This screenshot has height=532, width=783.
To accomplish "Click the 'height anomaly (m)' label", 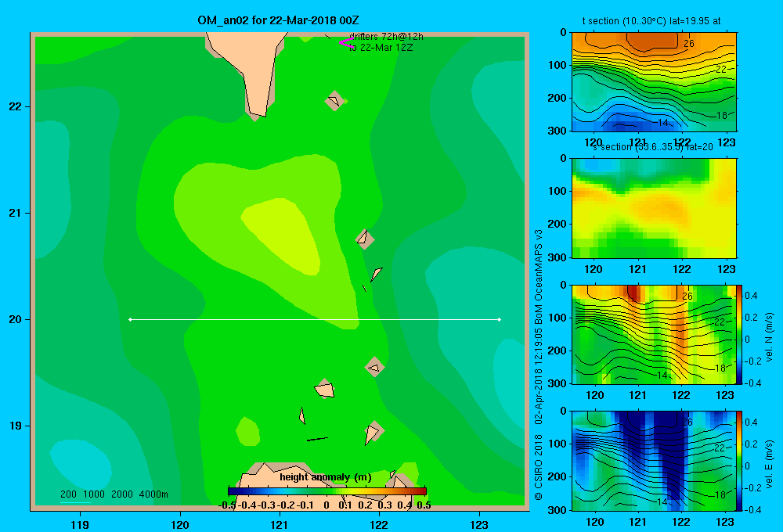I will [x=326, y=477].
